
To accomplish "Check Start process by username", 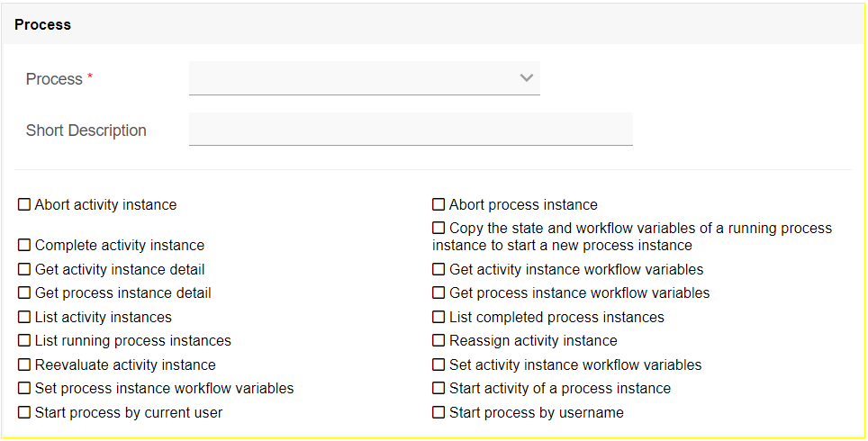I will pos(439,413).
